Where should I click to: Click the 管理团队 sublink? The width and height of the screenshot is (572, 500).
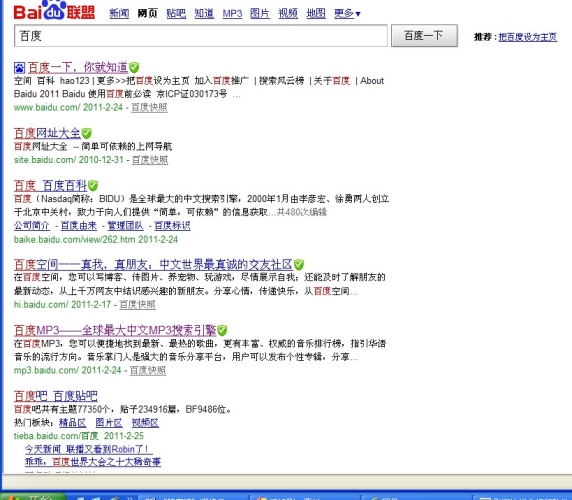click(125, 225)
